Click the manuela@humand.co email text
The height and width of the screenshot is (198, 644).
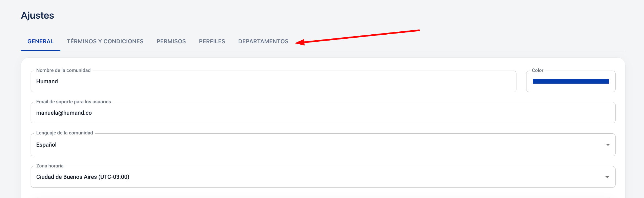click(64, 113)
